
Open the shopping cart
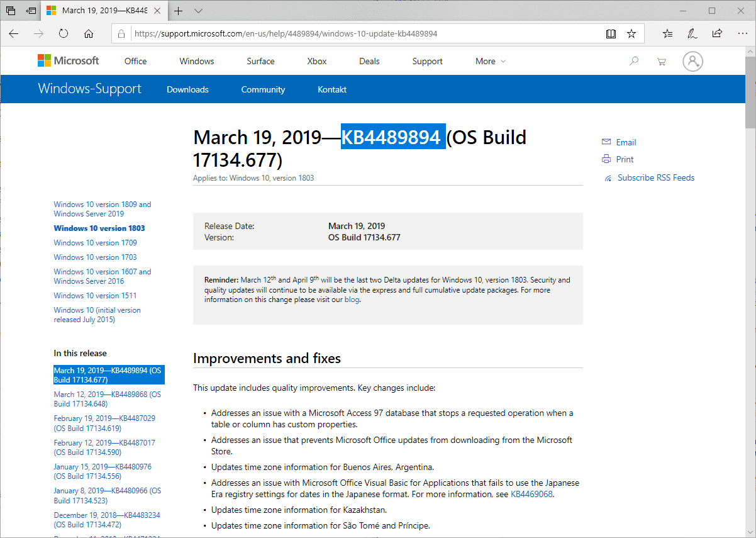pos(661,62)
